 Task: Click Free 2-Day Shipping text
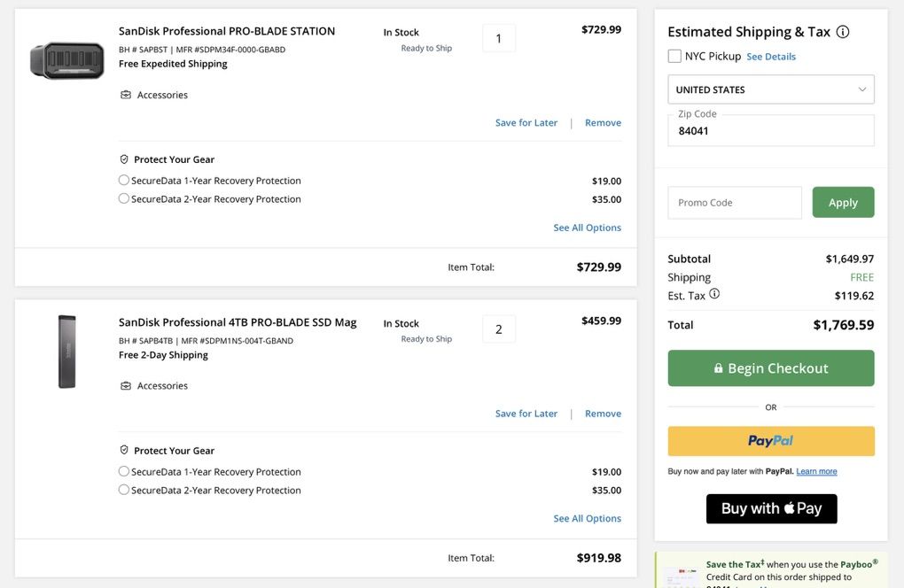click(x=163, y=355)
